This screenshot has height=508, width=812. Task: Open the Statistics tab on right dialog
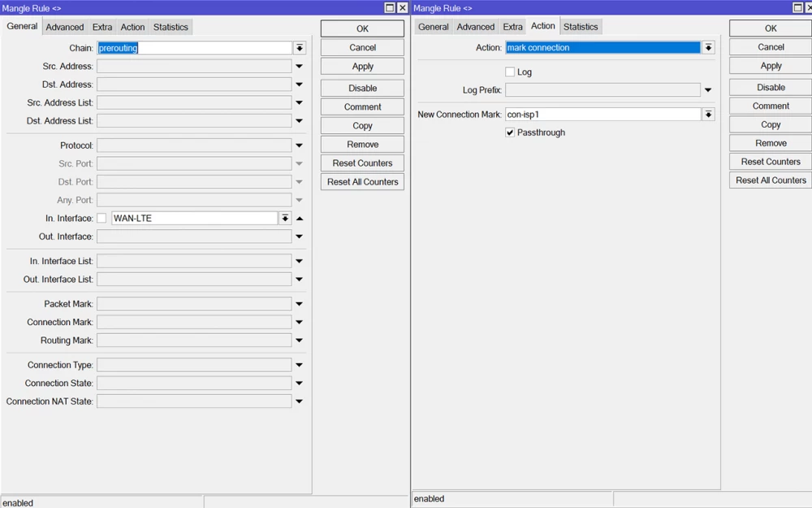(x=581, y=26)
